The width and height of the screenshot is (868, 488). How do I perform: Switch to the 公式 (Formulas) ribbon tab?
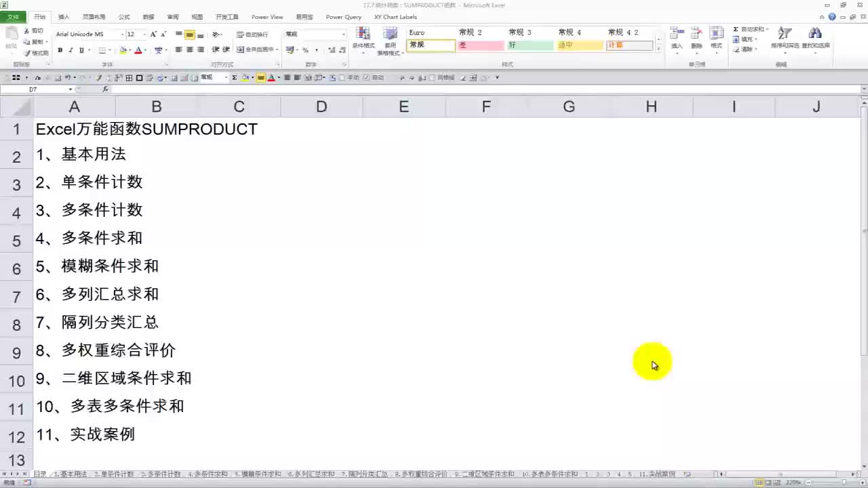point(124,17)
